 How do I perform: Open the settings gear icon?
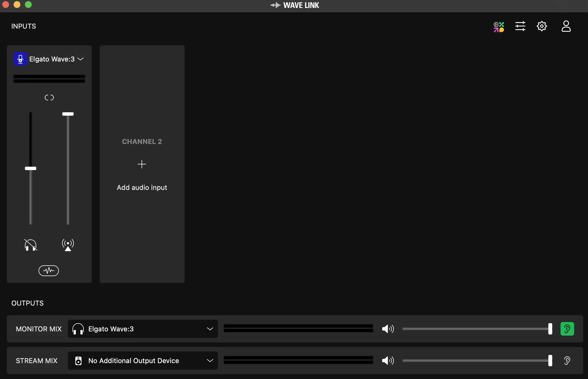coord(542,26)
